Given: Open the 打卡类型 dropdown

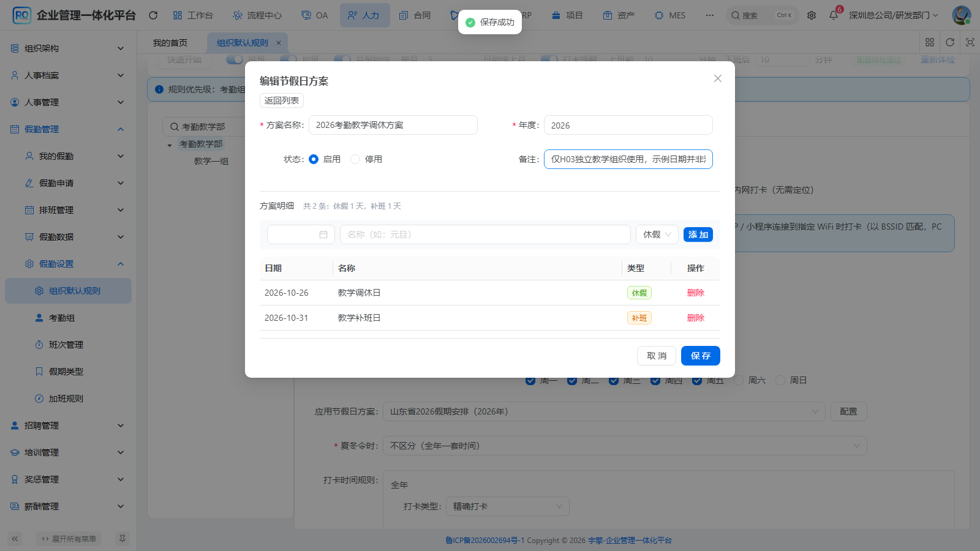Looking at the screenshot, I should (x=508, y=506).
